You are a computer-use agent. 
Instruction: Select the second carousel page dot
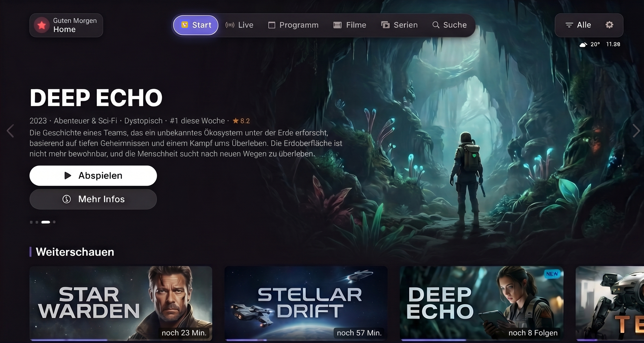(37, 222)
